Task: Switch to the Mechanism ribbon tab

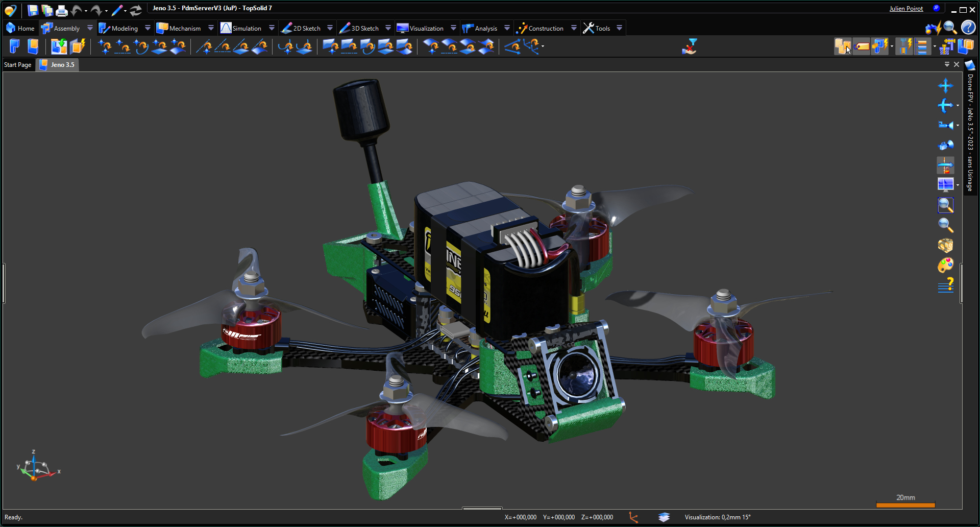Action: point(179,28)
